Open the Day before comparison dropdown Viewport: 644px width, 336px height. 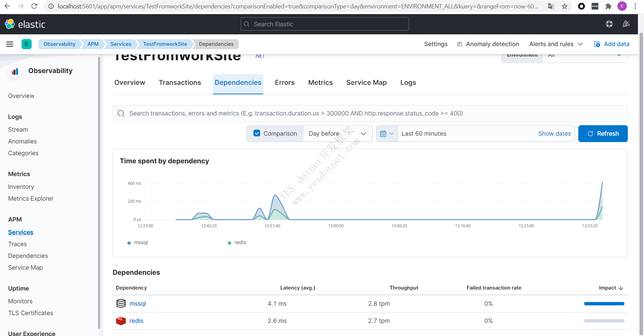pyautogui.click(x=338, y=134)
